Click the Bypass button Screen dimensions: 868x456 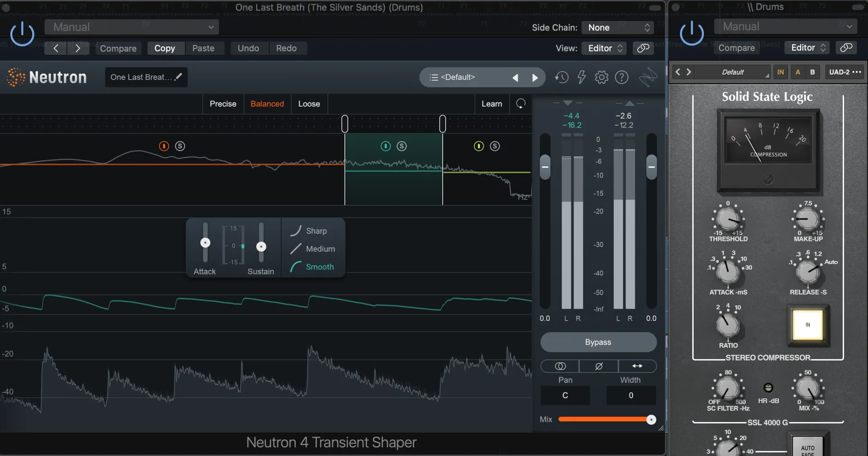598,342
